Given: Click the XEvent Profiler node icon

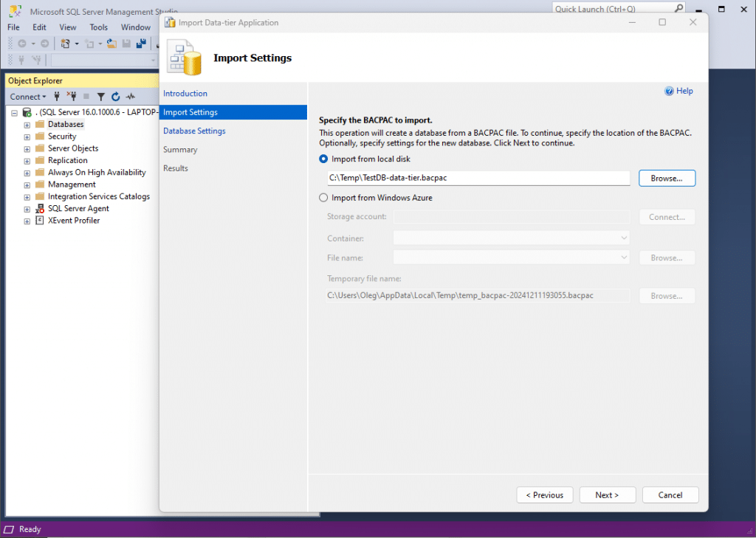Looking at the screenshot, I should 40,221.
